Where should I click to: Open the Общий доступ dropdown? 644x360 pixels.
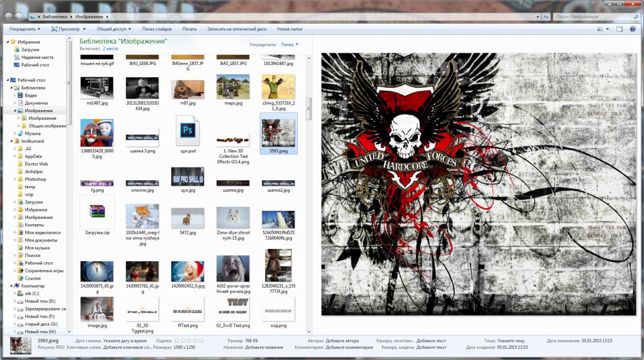[x=114, y=29]
